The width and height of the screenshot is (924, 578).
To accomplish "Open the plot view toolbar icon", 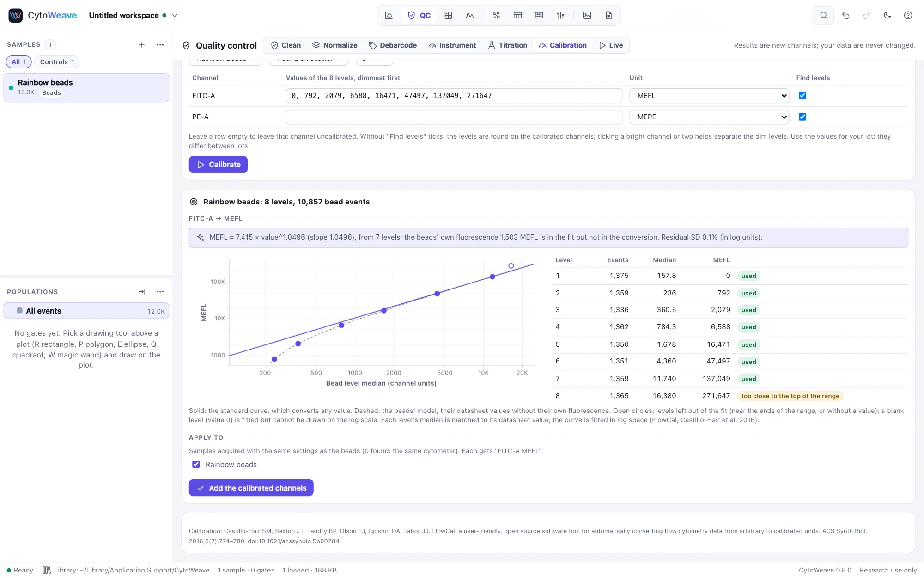I will tap(389, 15).
